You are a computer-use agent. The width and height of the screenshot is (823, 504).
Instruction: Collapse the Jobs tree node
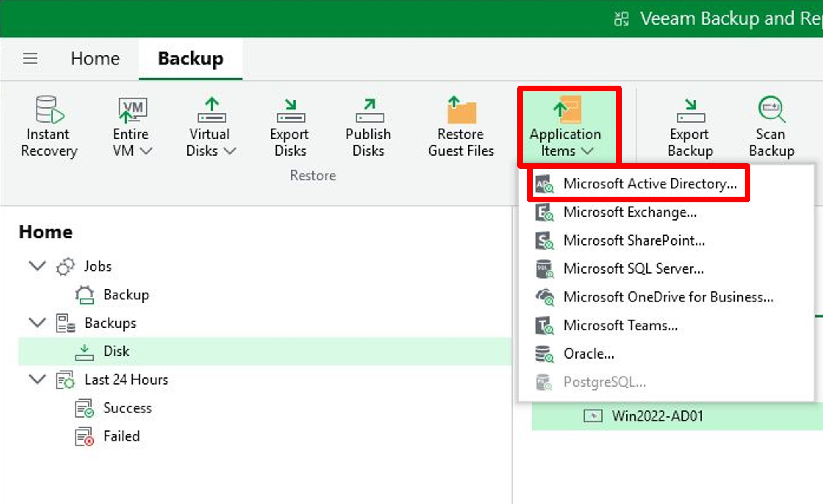coord(37,266)
